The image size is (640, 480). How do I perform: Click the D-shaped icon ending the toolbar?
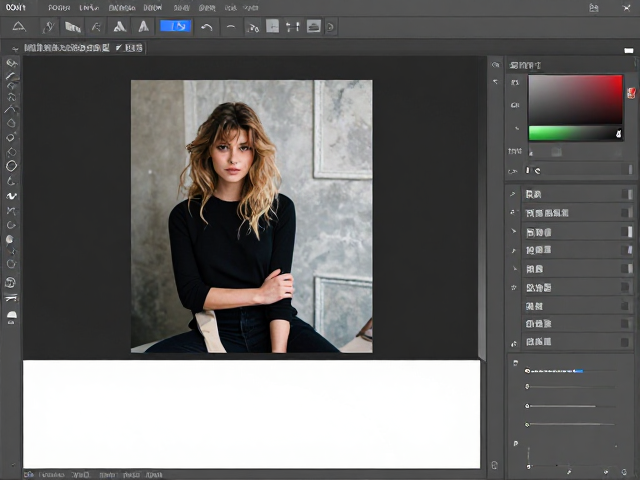331,27
